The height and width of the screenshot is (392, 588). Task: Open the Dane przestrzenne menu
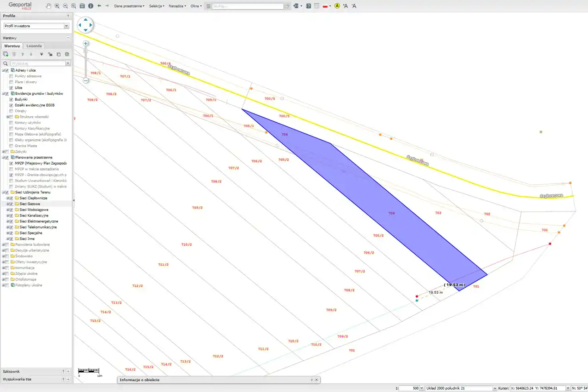[129, 6]
